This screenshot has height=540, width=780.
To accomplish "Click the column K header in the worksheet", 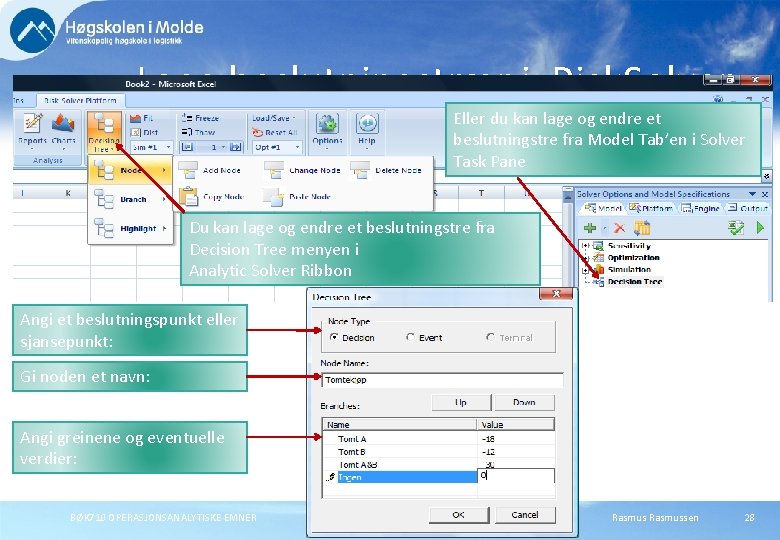I will (x=68, y=193).
